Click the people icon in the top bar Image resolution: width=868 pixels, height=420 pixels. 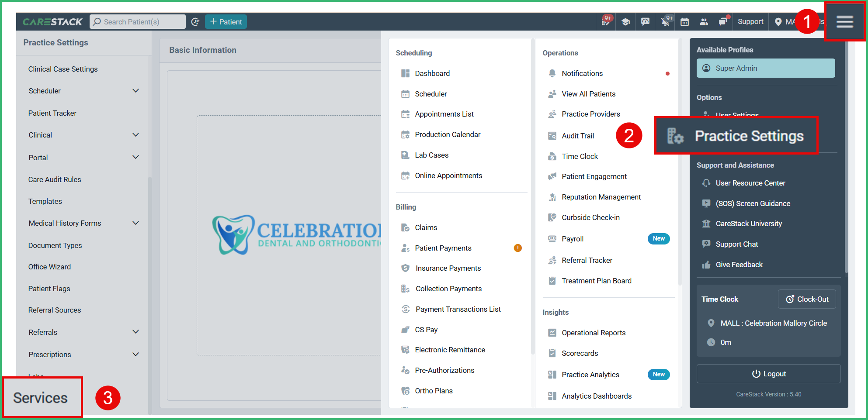[x=704, y=21]
